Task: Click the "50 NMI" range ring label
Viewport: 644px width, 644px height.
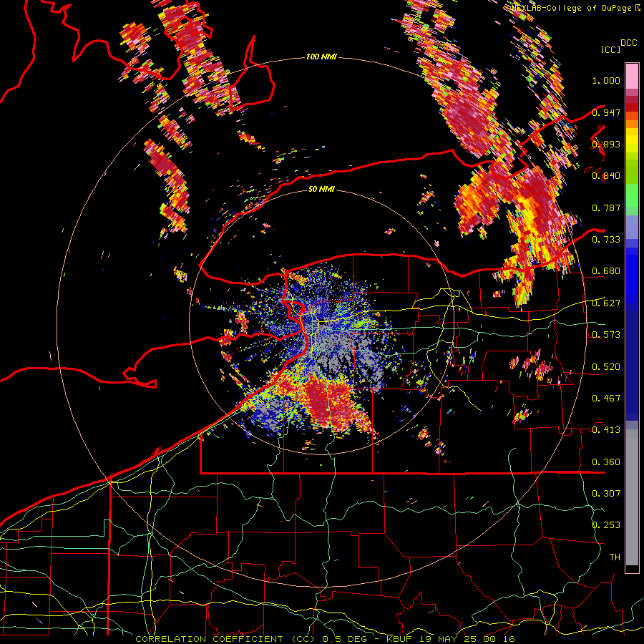Action: pos(321,189)
